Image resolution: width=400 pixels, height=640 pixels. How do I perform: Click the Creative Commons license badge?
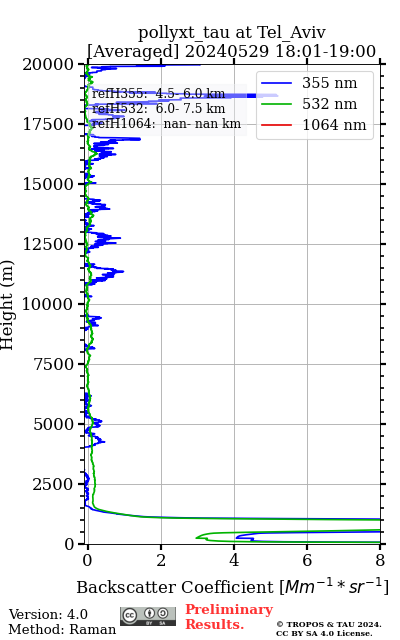[148, 616]
